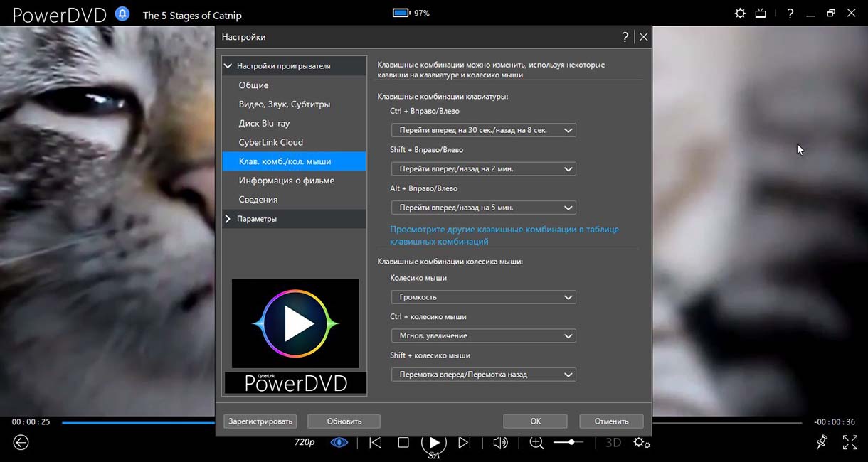Select Видео, Звук, Субтитры in the sidebar

[x=284, y=104]
